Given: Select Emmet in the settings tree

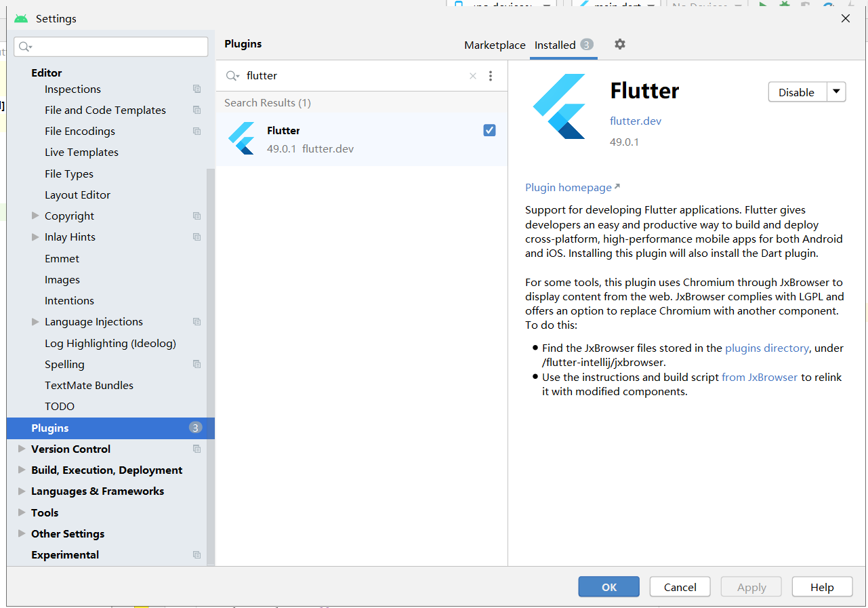Looking at the screenshot, I should 62,258.
